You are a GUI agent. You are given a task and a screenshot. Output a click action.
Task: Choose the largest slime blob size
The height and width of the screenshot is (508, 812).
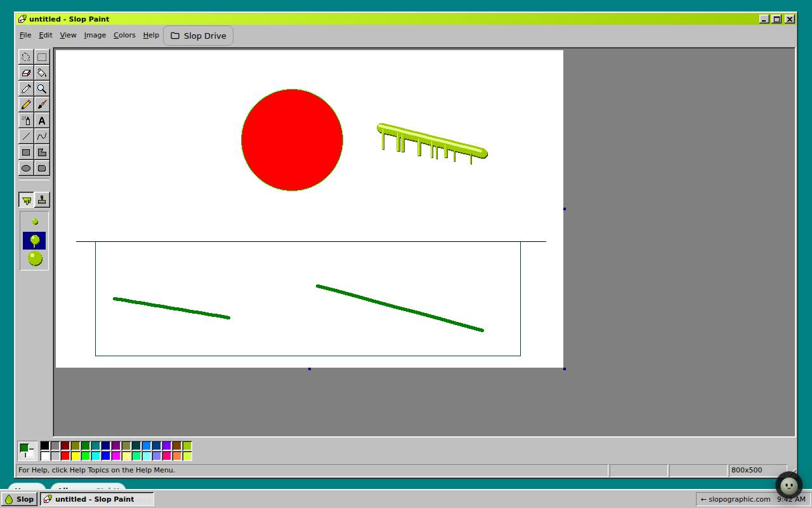[35, 258]
